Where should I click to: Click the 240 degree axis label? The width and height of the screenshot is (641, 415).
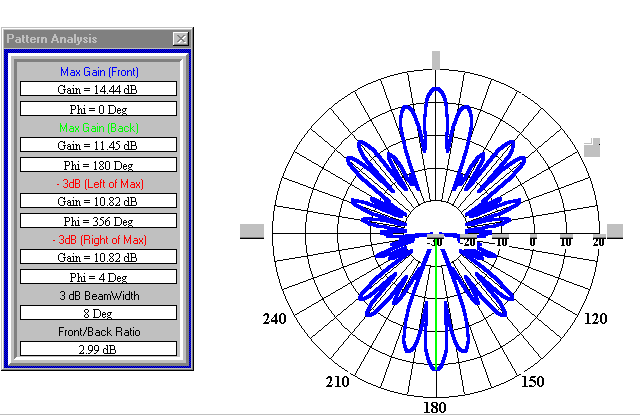pos(274,319)
